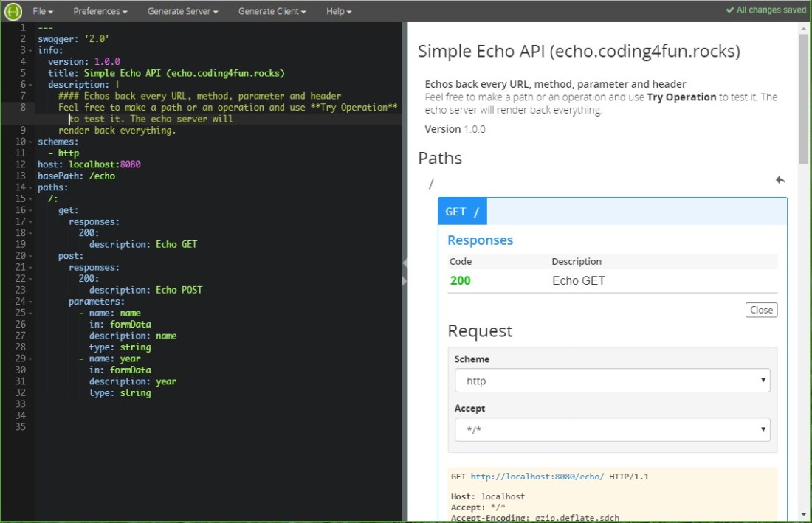This screenshot has width=812, height=523.
Task: Fold the parameters block at line 24
Action: pos(30,302)
